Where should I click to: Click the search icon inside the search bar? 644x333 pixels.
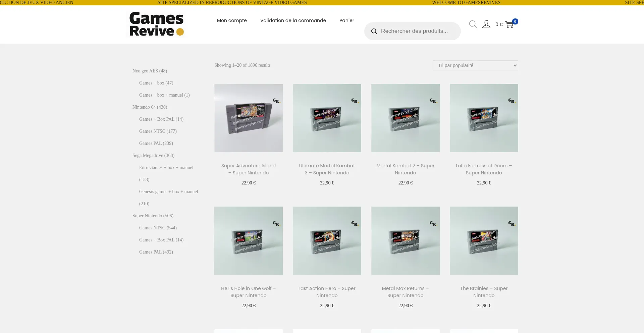click(374, 31)
